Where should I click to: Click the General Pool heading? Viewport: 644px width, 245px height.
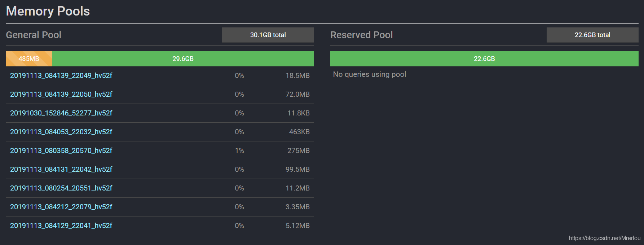tap(34, 35)
